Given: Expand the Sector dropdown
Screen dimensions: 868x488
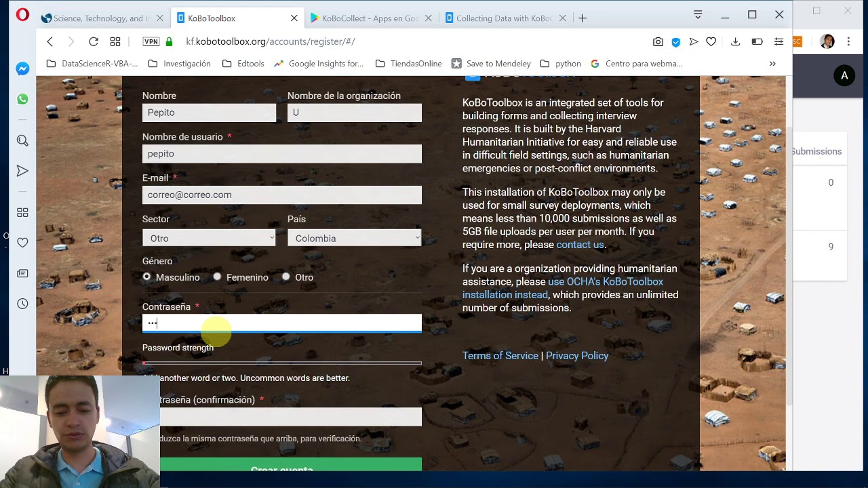Looking at the screenshot, I should tap(209, 238).
